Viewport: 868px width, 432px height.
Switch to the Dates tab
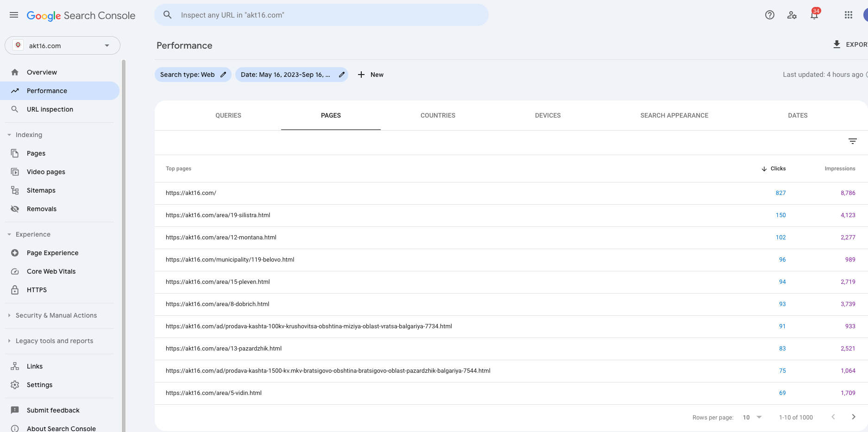(x=798, y=115)
